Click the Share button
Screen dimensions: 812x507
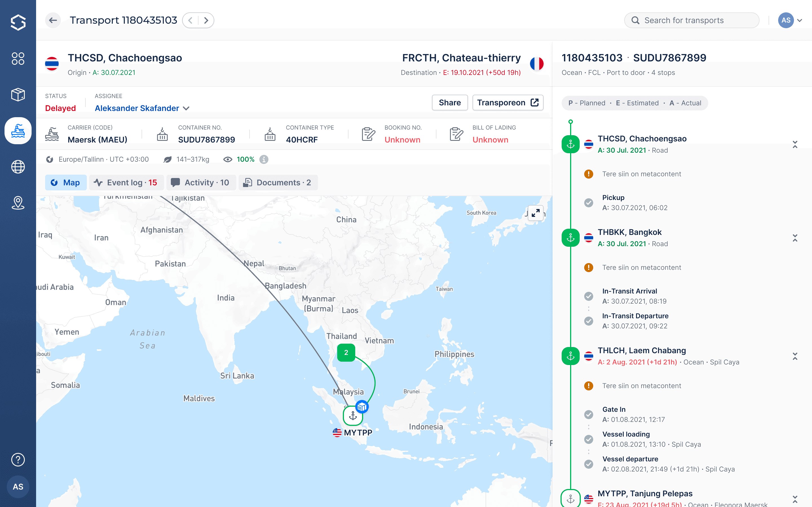click(450, 103)
